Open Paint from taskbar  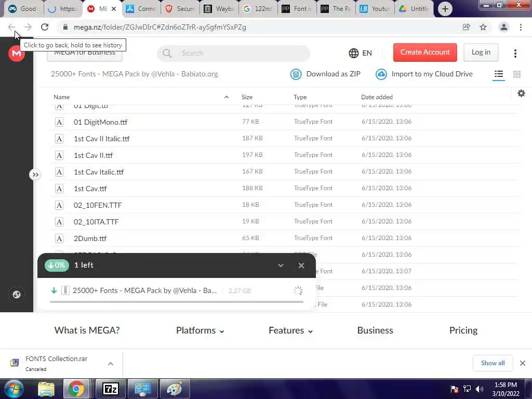174,389
